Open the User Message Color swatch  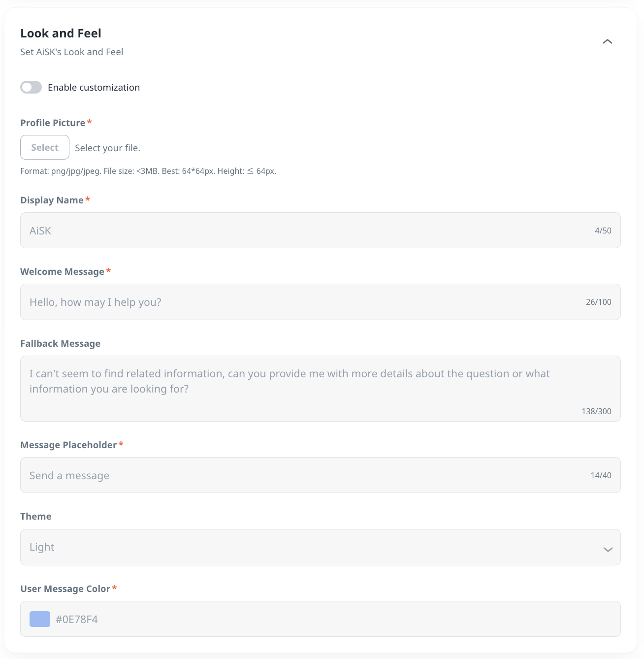pos(40,619)
